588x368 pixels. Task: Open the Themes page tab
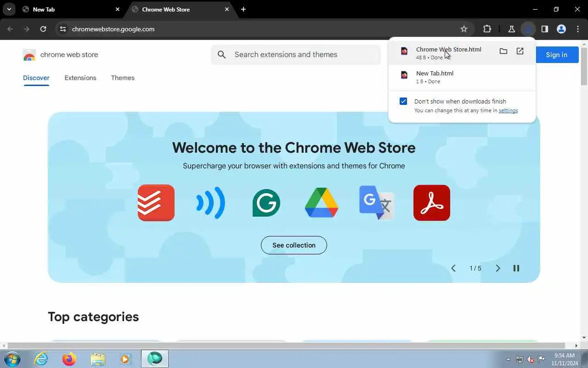123,78
